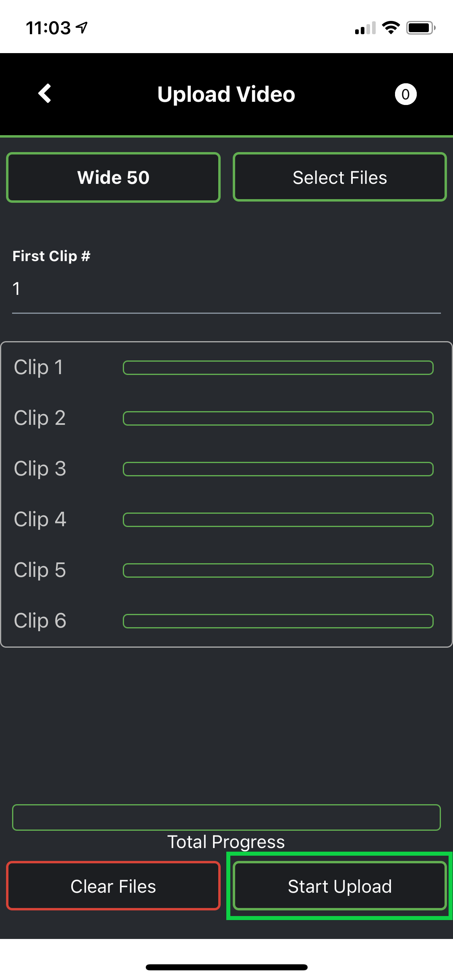
Task: Click the Clip 3 progress bar
Action: [278, 469]
